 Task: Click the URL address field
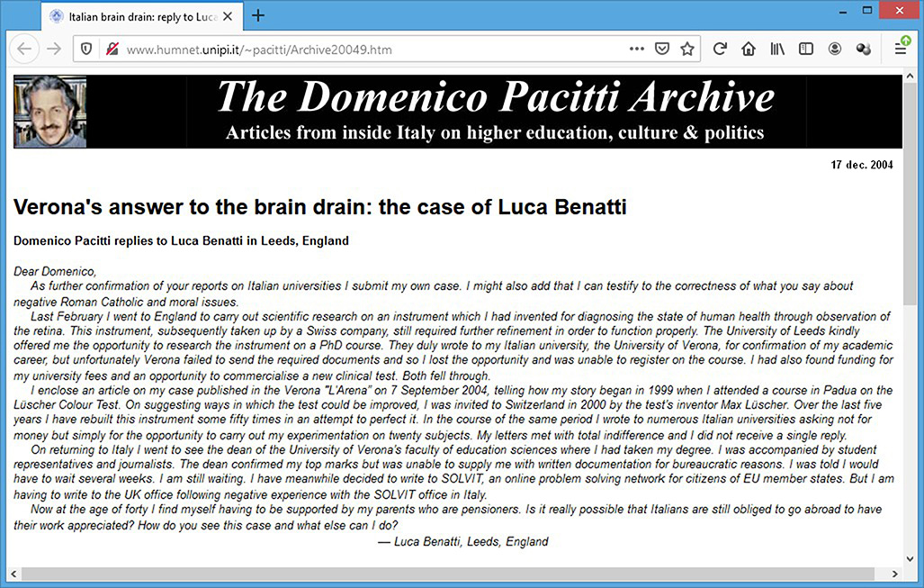coord(360,50)
